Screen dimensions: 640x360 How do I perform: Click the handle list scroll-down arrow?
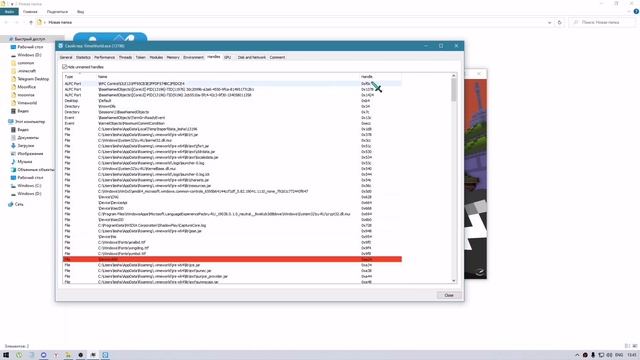point(453,281)
